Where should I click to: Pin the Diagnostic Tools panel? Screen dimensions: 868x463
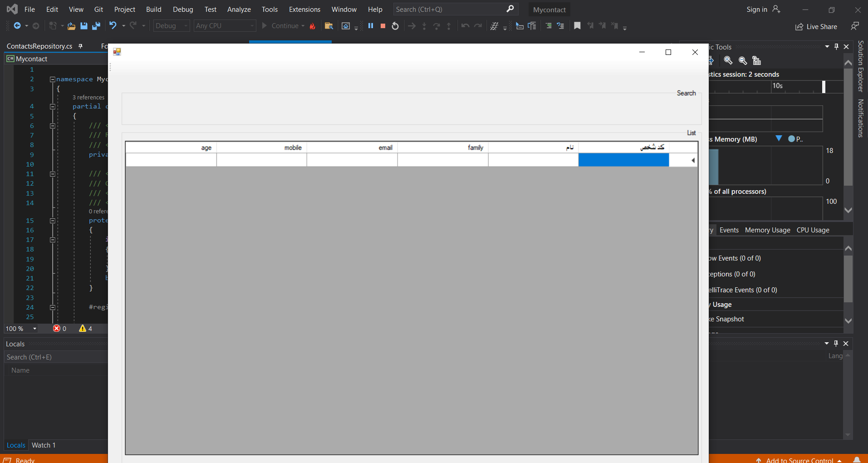coord(836,47)
